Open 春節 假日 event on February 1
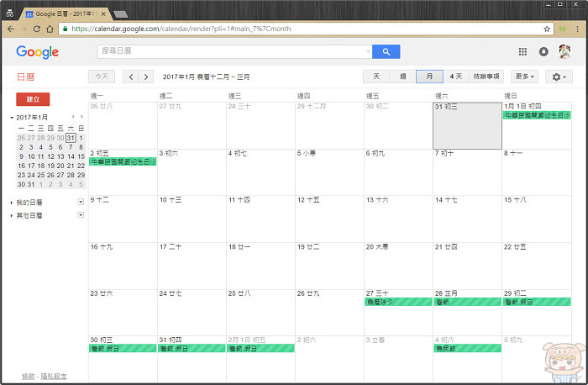588x385 pixels. [260, 349]
